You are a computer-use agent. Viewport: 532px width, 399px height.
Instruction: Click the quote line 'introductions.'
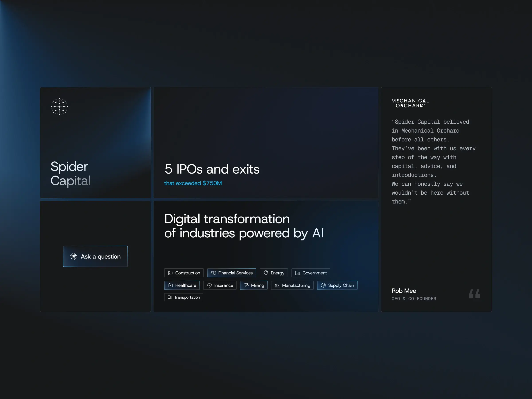pyautogui.click(x=414, y=175)
